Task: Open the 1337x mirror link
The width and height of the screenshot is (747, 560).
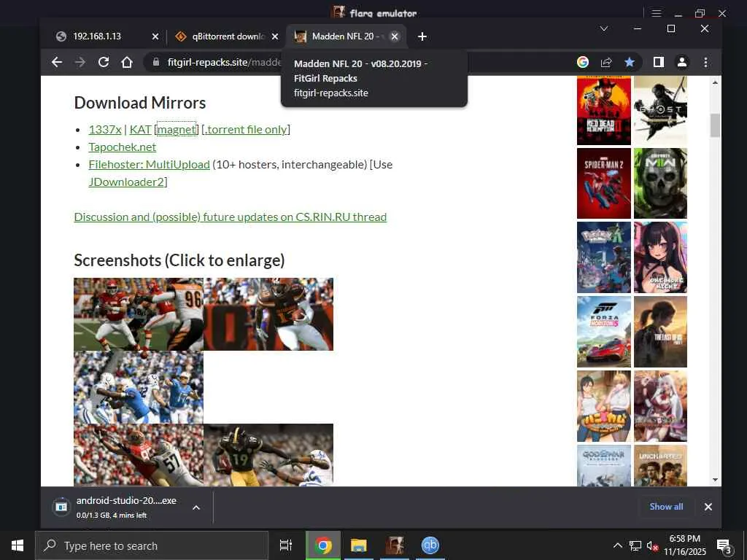Action: pos(105,130)
